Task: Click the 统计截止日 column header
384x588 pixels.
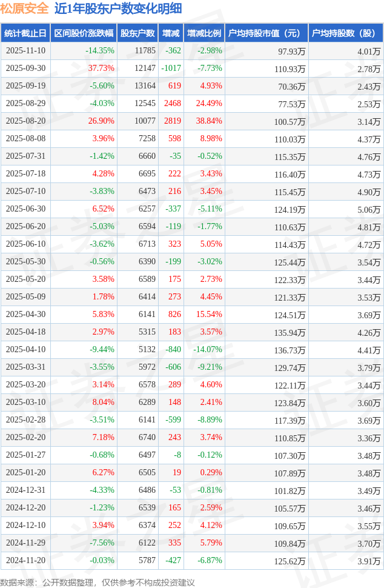Action: click(25, 33)
